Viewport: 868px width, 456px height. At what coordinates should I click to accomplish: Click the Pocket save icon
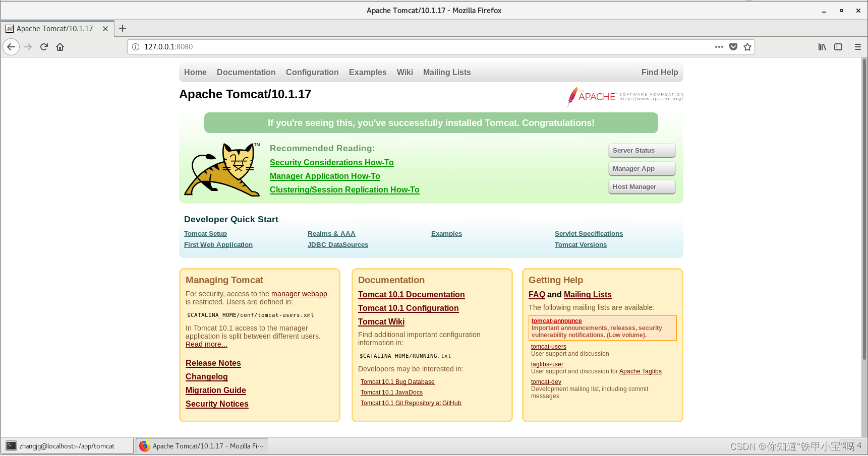[x=733, y=47]
